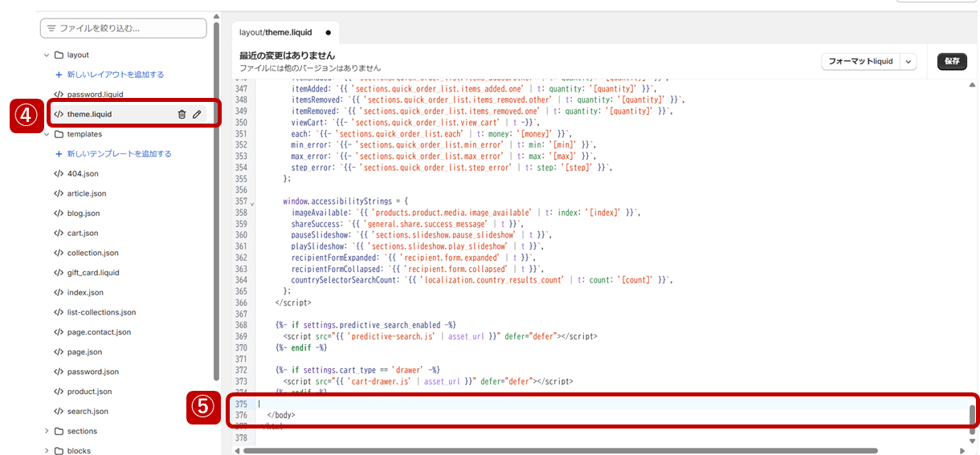Viewport: 980px width, 455px height.
Task: Open list-collections.json template file
Action: 101,312
